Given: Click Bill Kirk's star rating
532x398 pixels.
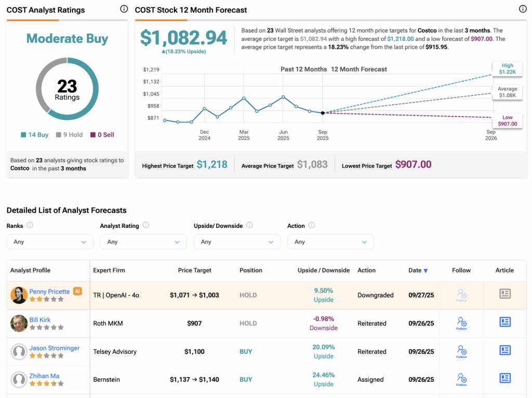Looking at the screenshot, I should [x=46, y=327].
